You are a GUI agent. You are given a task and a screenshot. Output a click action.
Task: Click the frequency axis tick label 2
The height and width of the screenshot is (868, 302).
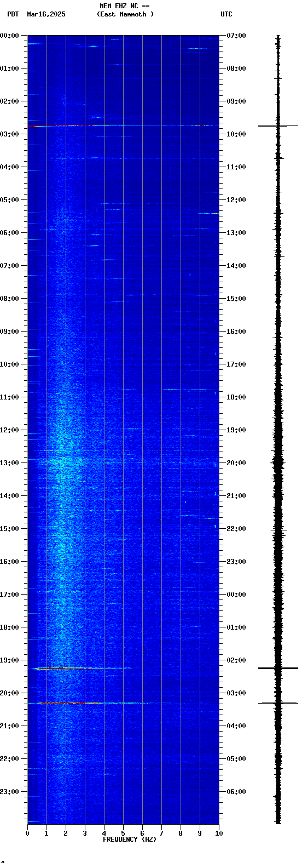[66, 833]
